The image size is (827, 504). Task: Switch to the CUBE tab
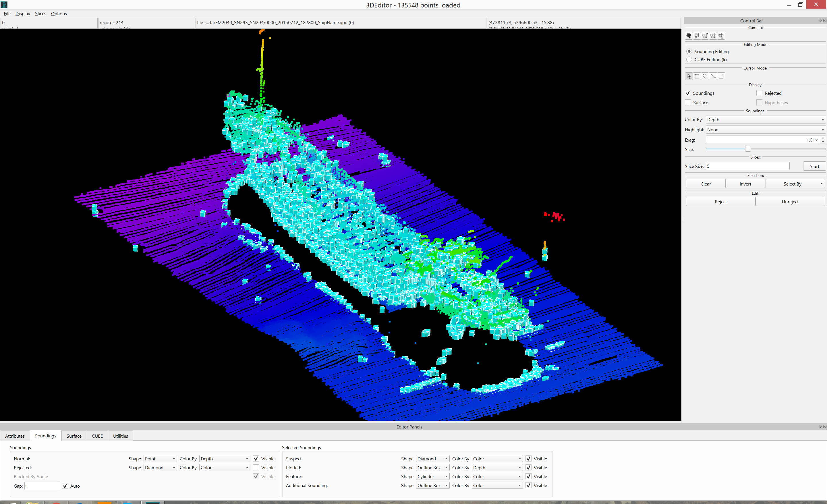pyautogui.click(x=97, y=436)
